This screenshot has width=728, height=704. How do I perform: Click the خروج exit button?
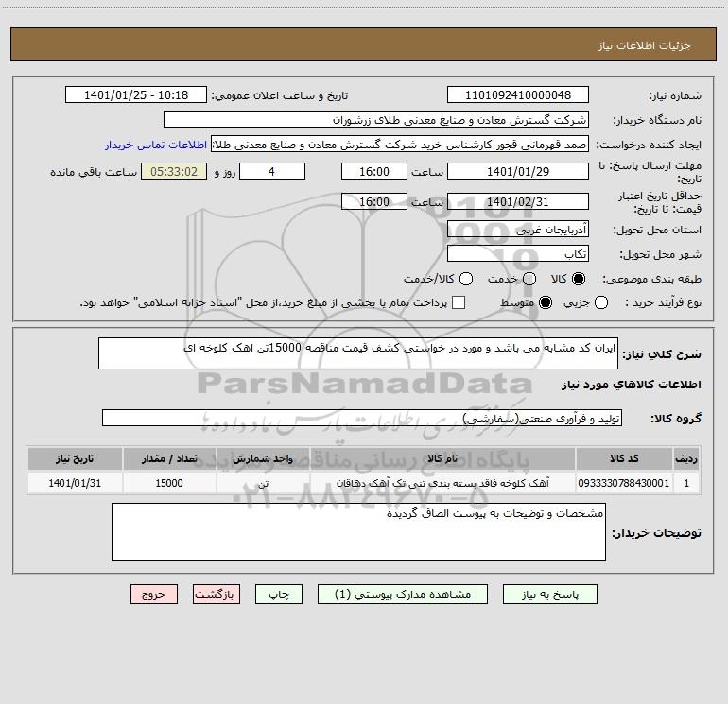click(154, 594)
